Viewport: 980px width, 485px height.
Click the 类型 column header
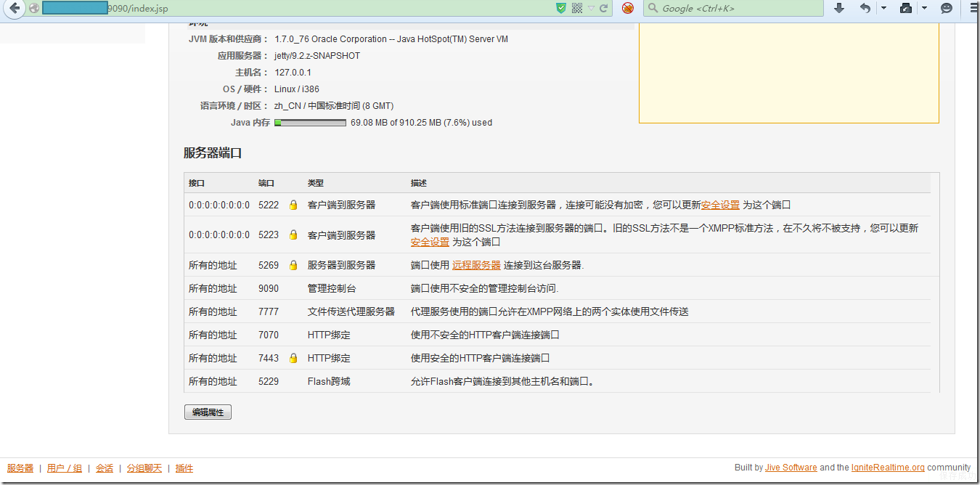pyautogui.click(x=316, y=183)
